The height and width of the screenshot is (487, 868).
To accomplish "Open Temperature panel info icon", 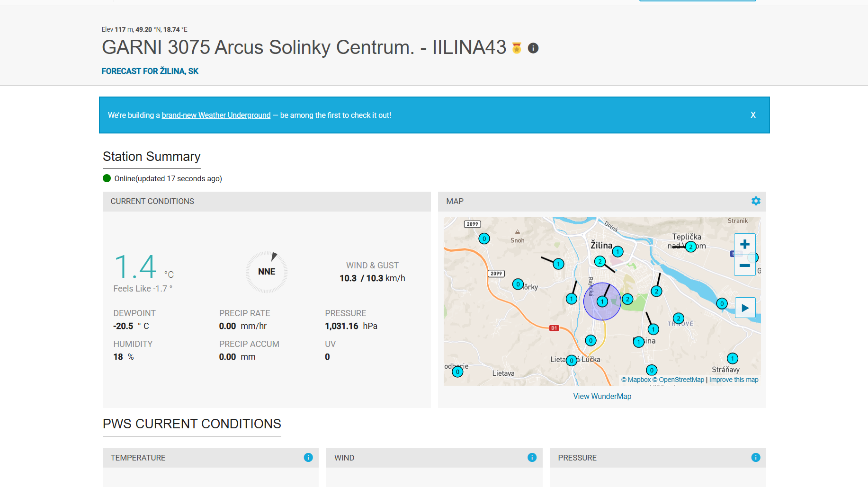I will (x=308, y=457).
